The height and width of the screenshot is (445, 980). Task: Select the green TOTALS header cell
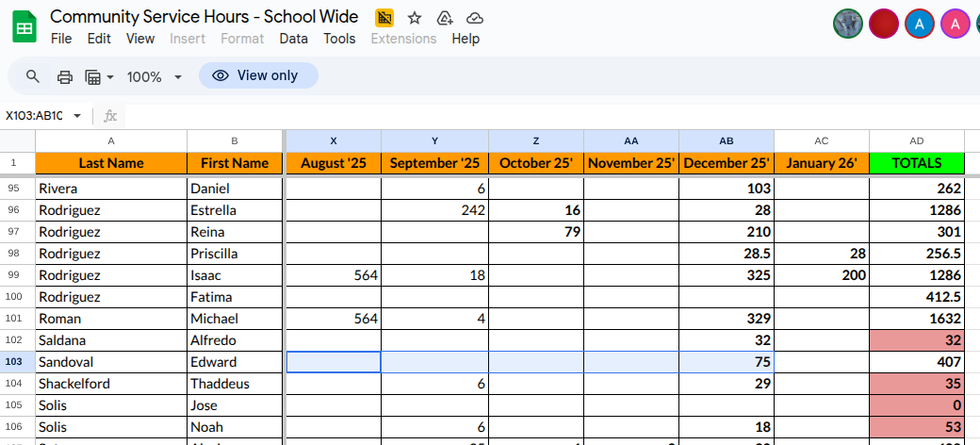(x=916, y=163)
